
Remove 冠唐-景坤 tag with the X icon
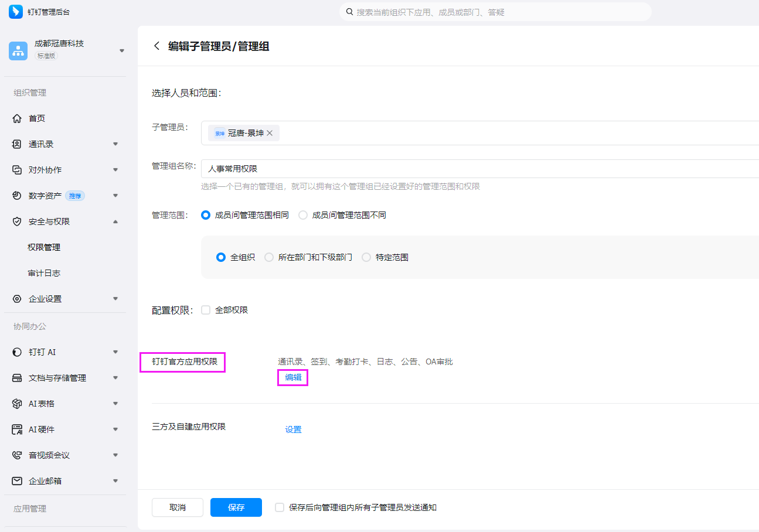point(270,133)
